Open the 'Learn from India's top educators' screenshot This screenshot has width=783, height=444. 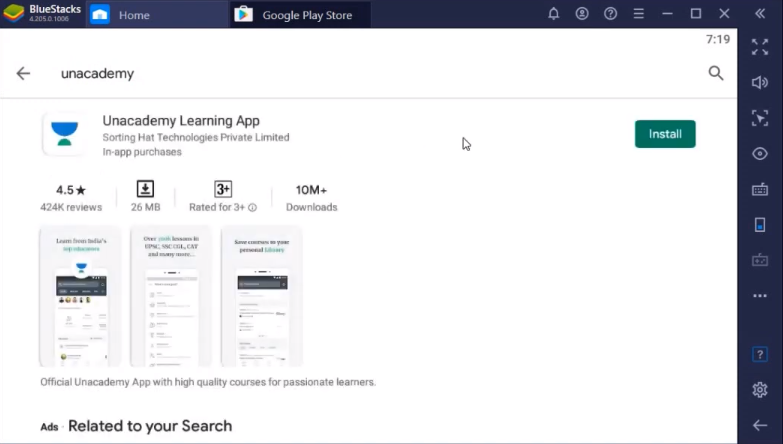80,296
